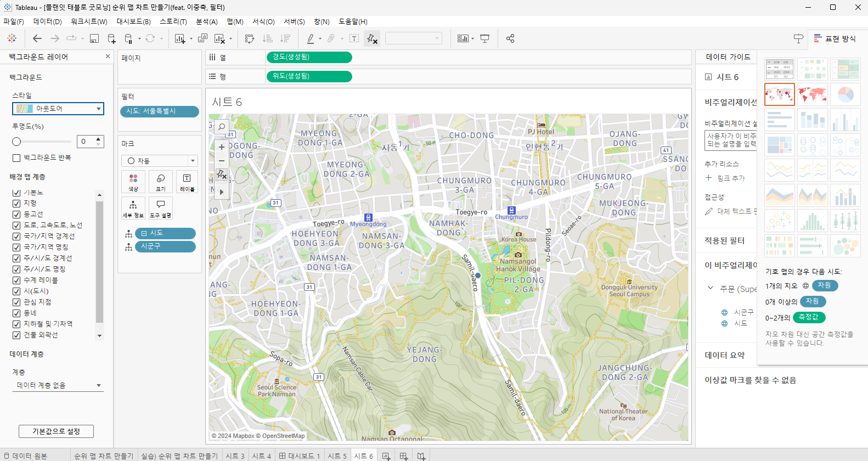Select the pie chart thumbnail in Show Me
This screenshot has width=868, height=461.
[846, 94]
